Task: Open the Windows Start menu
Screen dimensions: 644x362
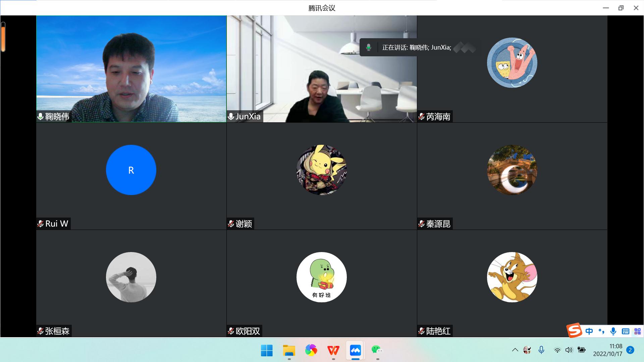Action: 267,351
